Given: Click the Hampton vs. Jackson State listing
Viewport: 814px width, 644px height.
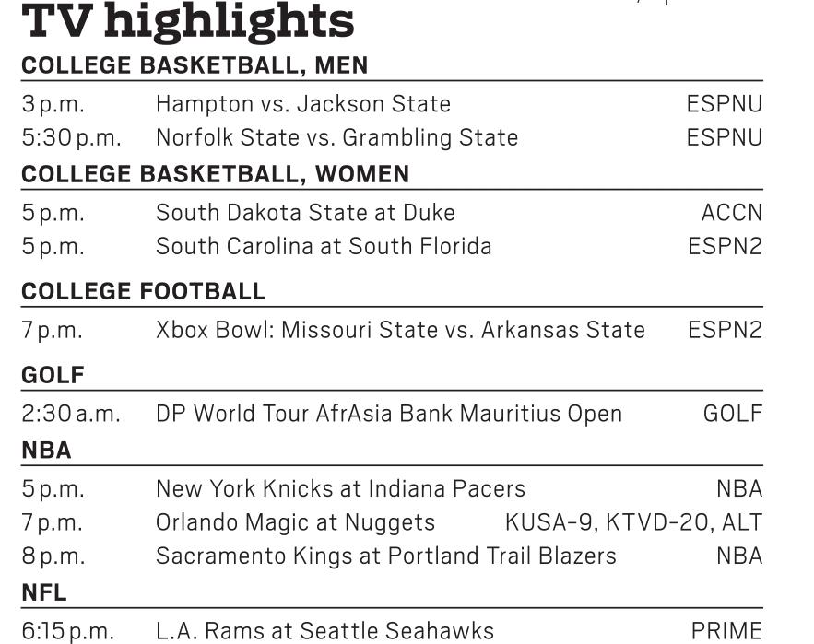Looking at the screenshot, I should click(x=302, y=104).
